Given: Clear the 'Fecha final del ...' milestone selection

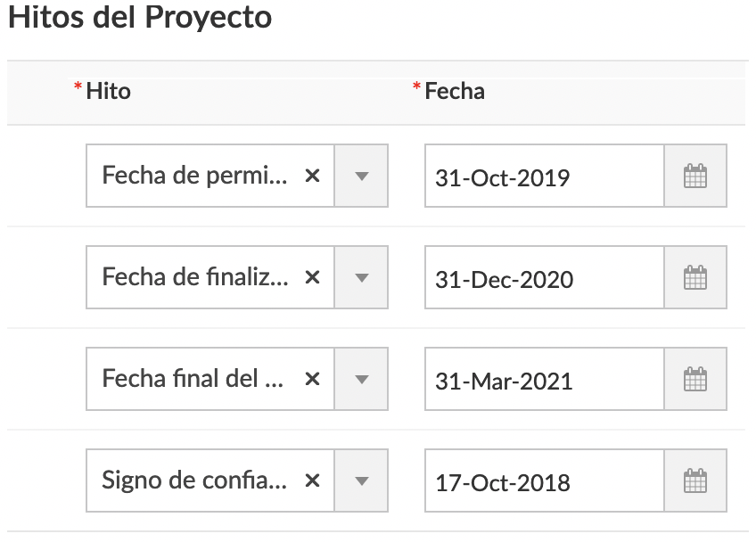Looking at the screenshot, I should coord(312,380).
